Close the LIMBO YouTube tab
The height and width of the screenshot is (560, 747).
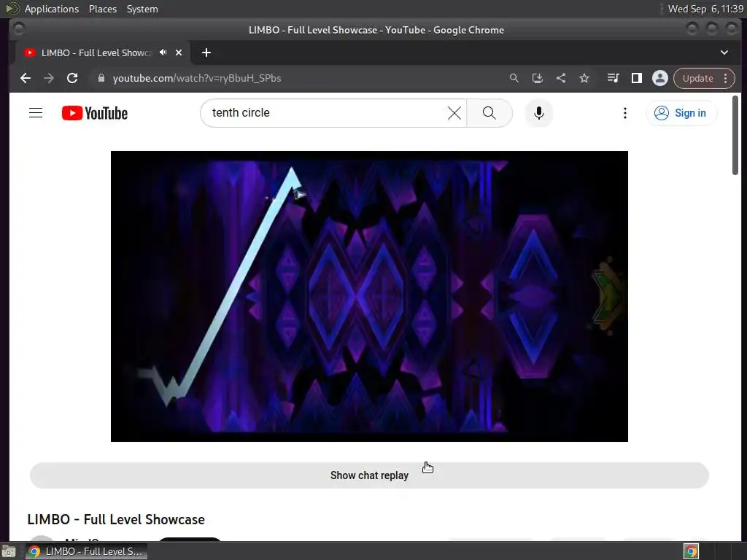pos(179,52)
